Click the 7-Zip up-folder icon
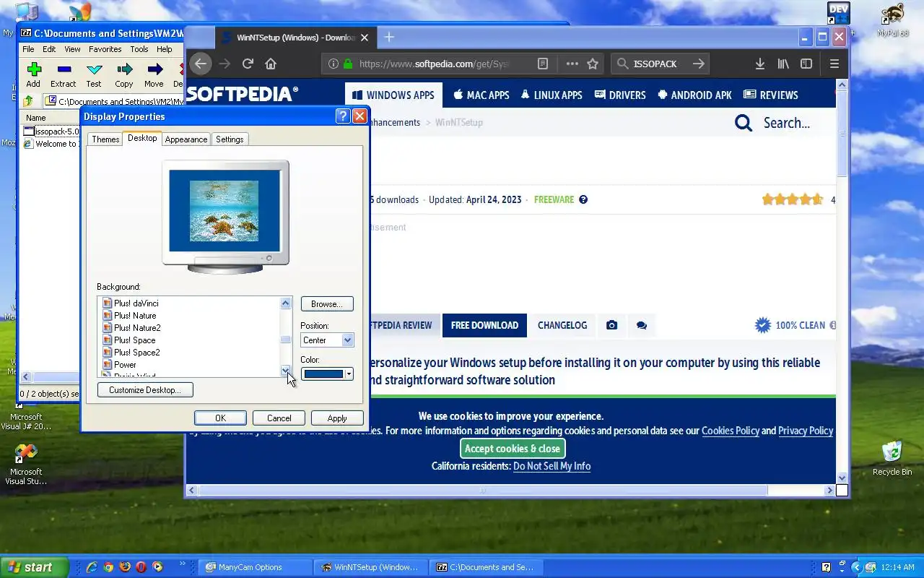 (28, 101)
